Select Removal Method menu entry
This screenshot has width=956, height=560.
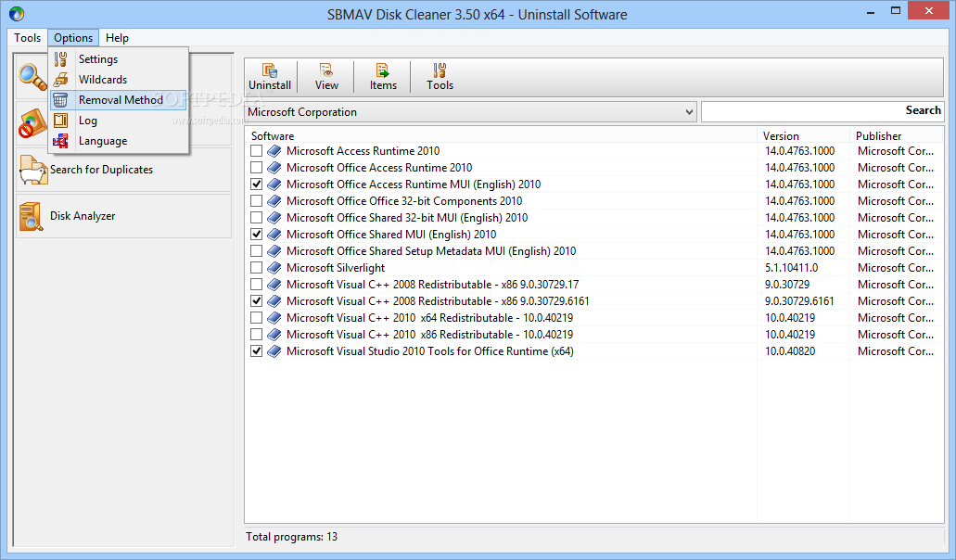click(119, 100)
